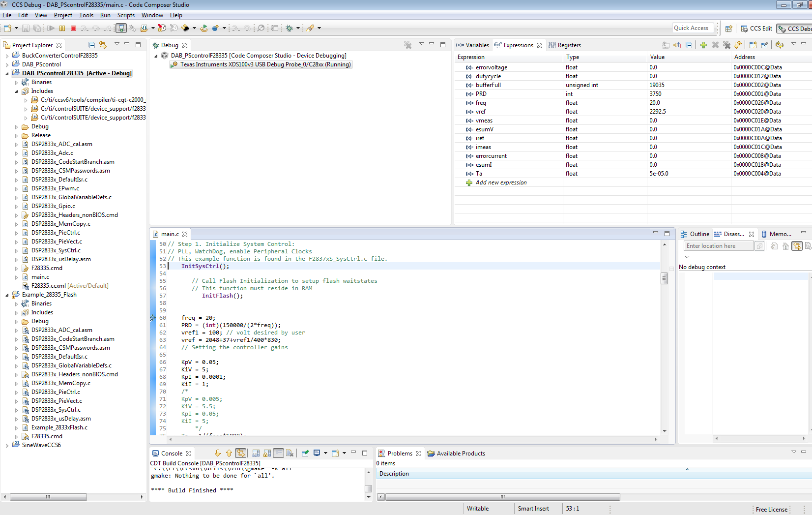Open the Debug bug icon dropdown arrow
Image resolution: width=812 pixels, height=515 pixels.
click(298, 29)
